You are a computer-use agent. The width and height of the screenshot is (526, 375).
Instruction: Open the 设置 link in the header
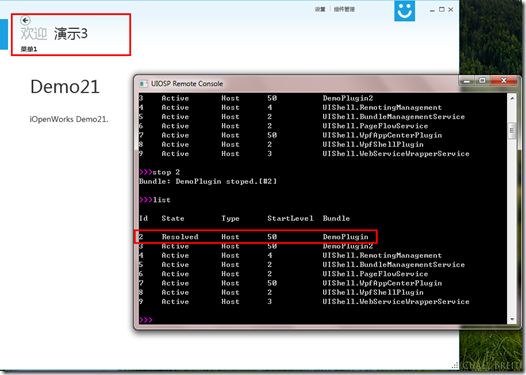pyautogui.click(x=320, y=9)
